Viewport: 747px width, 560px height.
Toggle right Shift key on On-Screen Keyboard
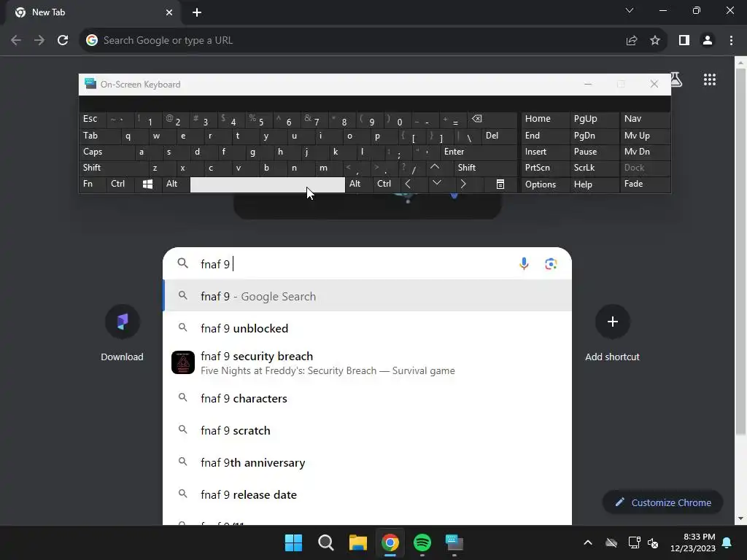(x=485, y=168)
